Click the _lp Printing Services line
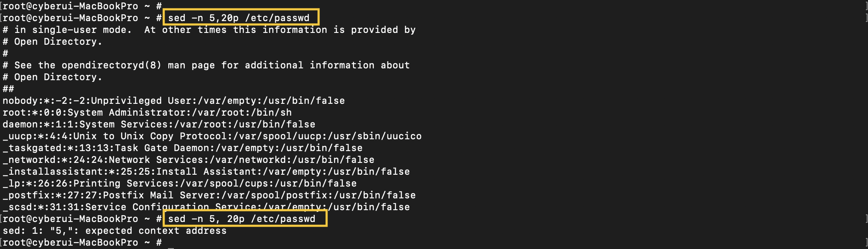 [180, 184]
